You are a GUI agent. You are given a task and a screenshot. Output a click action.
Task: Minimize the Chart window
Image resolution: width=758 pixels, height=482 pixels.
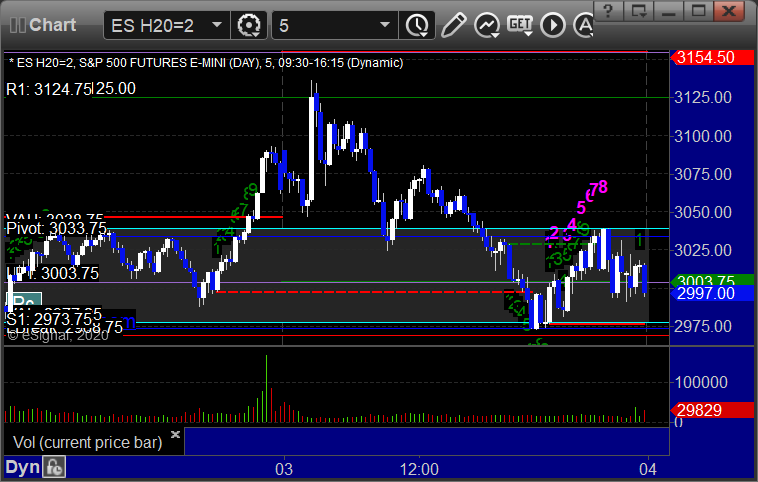pyautogui.click(x=668, y=10)
